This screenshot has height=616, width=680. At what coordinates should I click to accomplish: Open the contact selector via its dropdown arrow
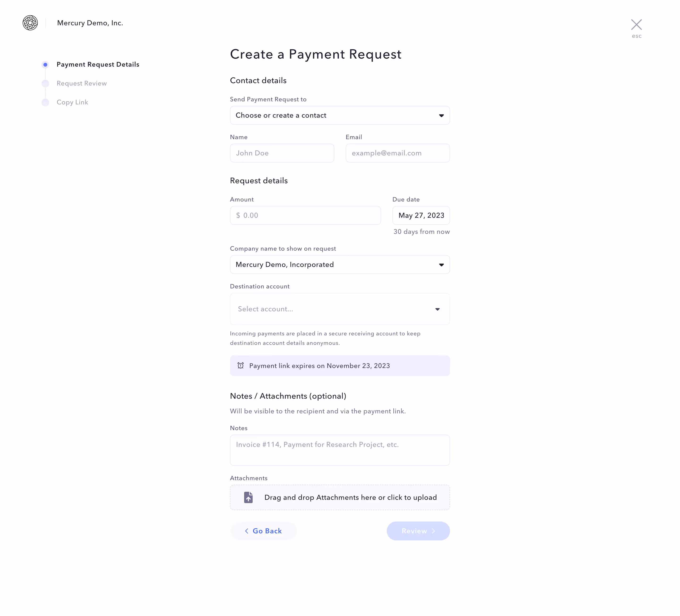coord(441,115)
